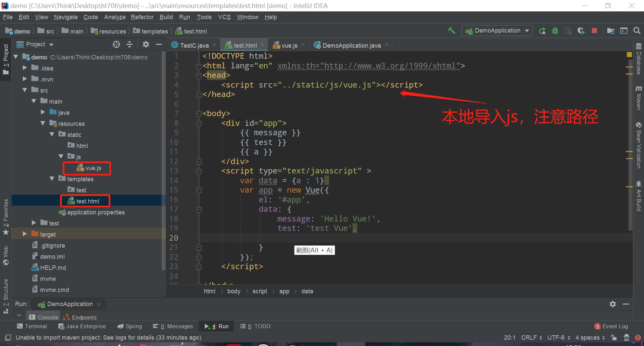Viewport: 644px width, 346px height.
Task: Expand the target folder
Action: (x=24, y=234)
